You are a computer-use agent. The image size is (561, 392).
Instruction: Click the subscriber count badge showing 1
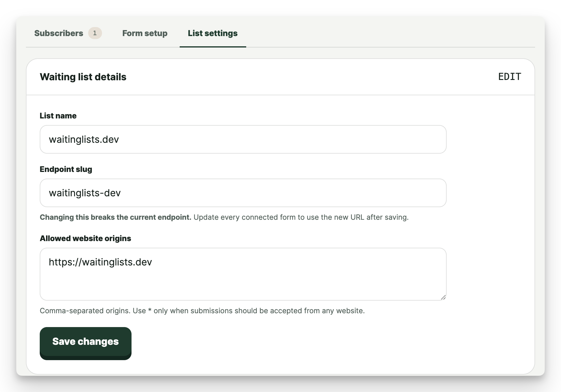(95, 33)
